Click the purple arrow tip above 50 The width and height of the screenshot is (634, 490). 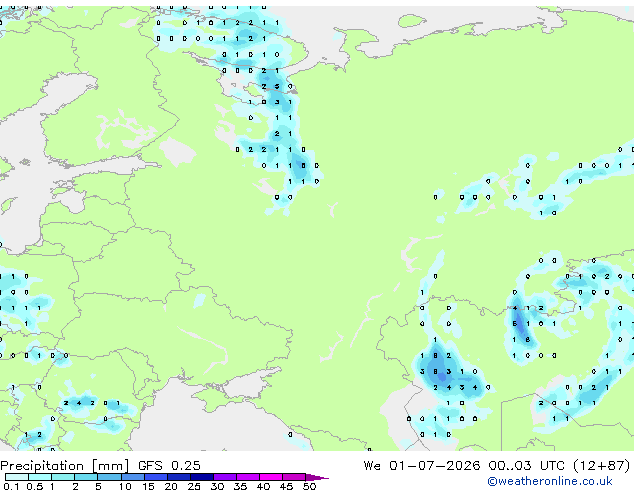tap(317, 477)
